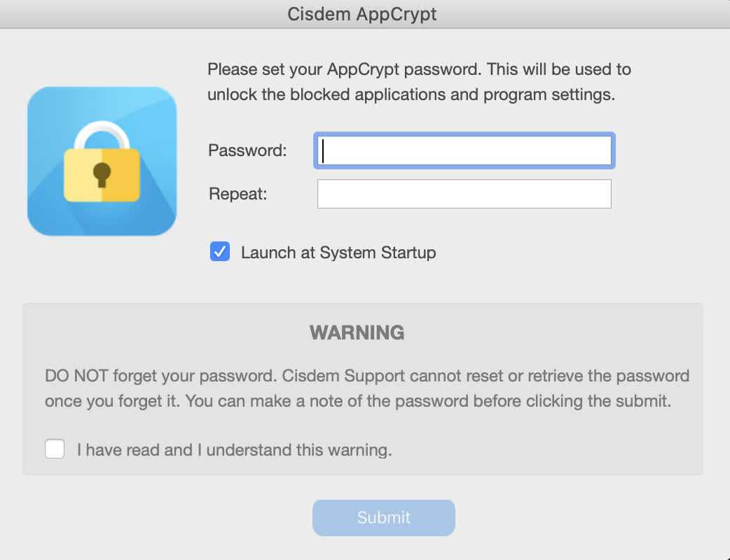Tick the warning acknowledgment checkbox
Screen dimensions: 730x560
click(x=55, y=449)
